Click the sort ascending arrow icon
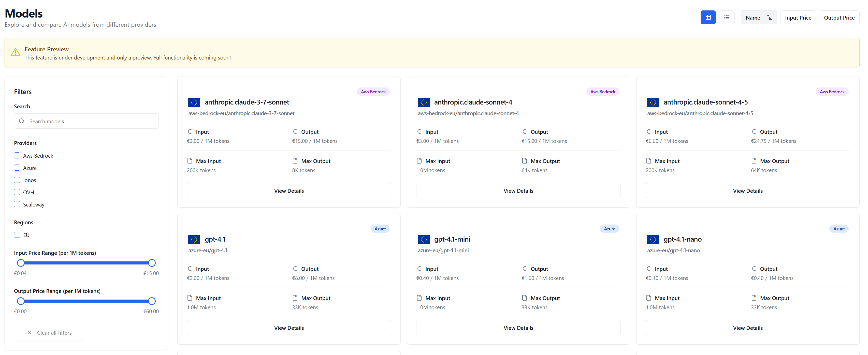Screen dimensions: 868x355 [x=769, y=18]
